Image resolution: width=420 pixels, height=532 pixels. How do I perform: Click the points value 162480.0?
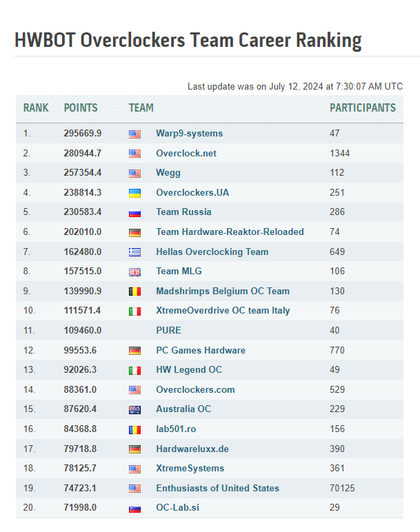pos(83,252)
